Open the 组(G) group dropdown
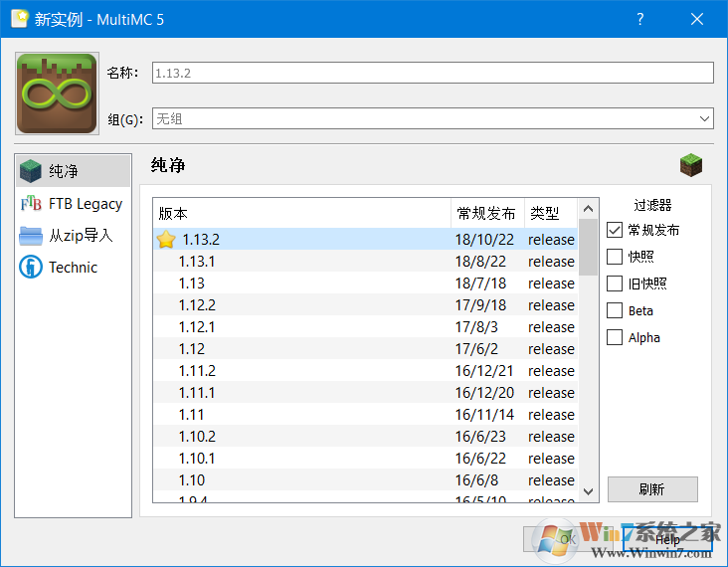 [x=704, y=119]
